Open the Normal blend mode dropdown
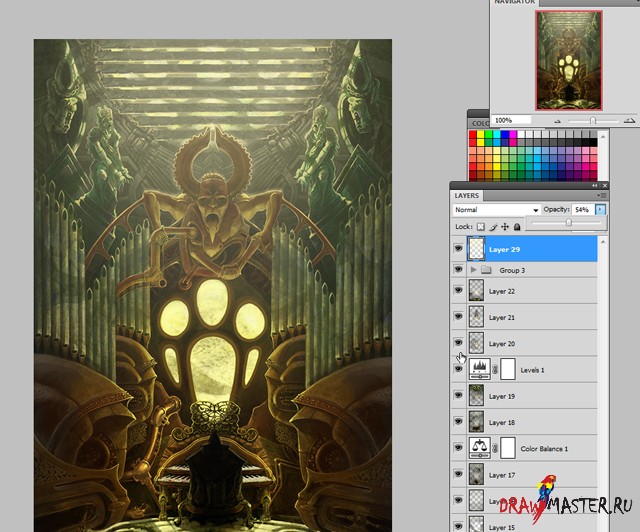 point(497,210)
